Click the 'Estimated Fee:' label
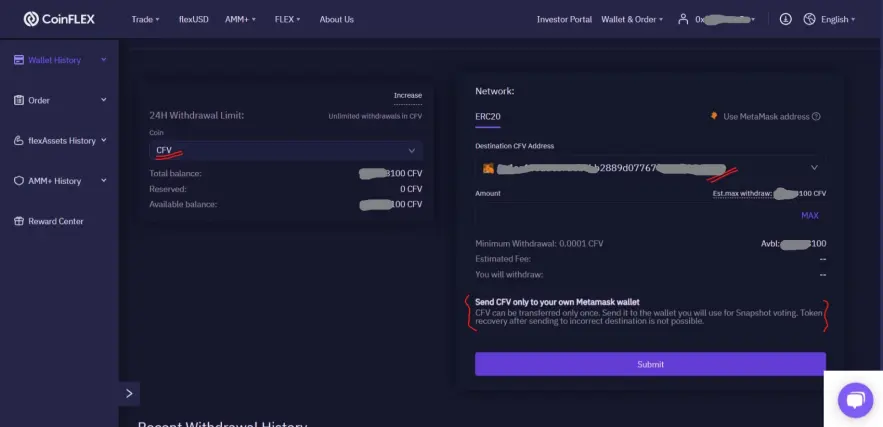883x427 pixels. pos(503,259)
